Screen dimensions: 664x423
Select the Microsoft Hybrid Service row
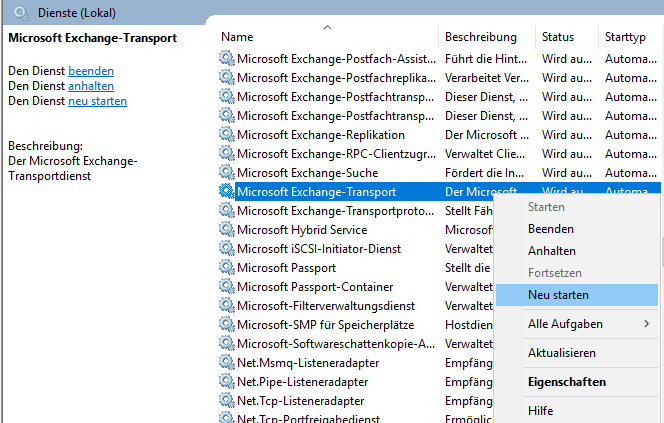[302, 230]
